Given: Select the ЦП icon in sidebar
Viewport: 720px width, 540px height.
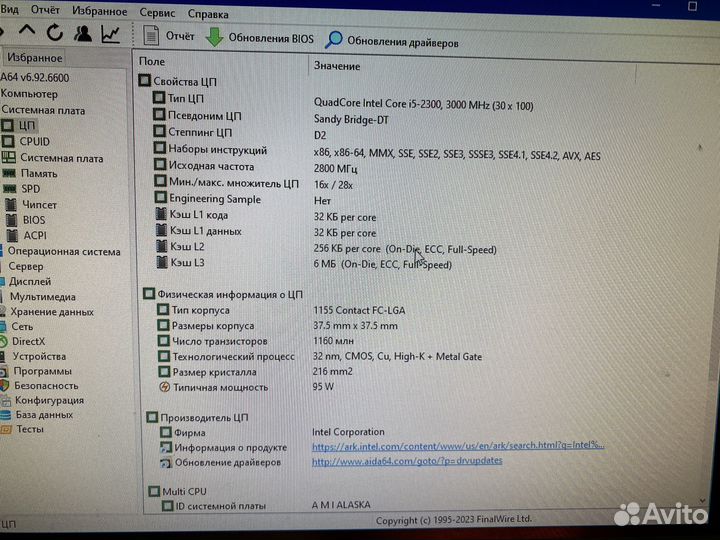Looking at the screenshot, I should [x=8, y=125].
